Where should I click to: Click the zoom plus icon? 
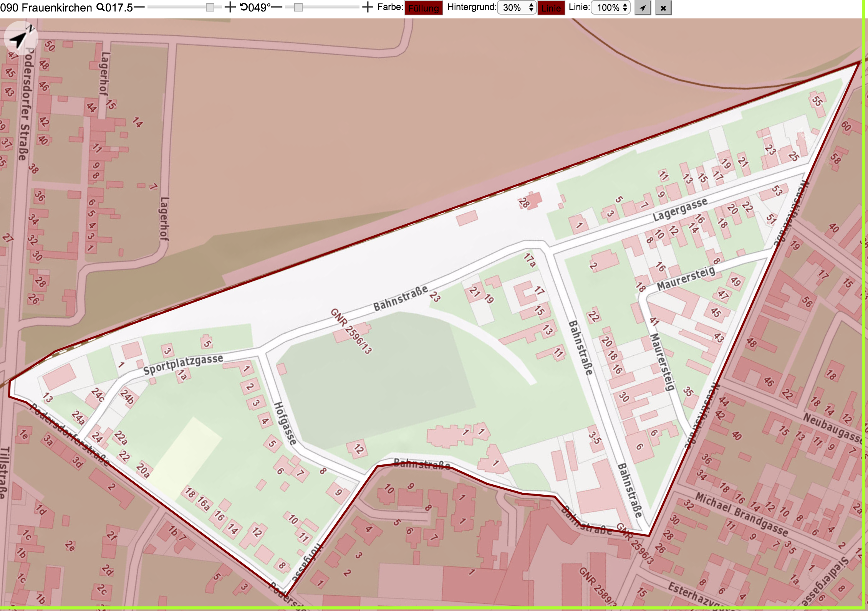tap(230, 7)
